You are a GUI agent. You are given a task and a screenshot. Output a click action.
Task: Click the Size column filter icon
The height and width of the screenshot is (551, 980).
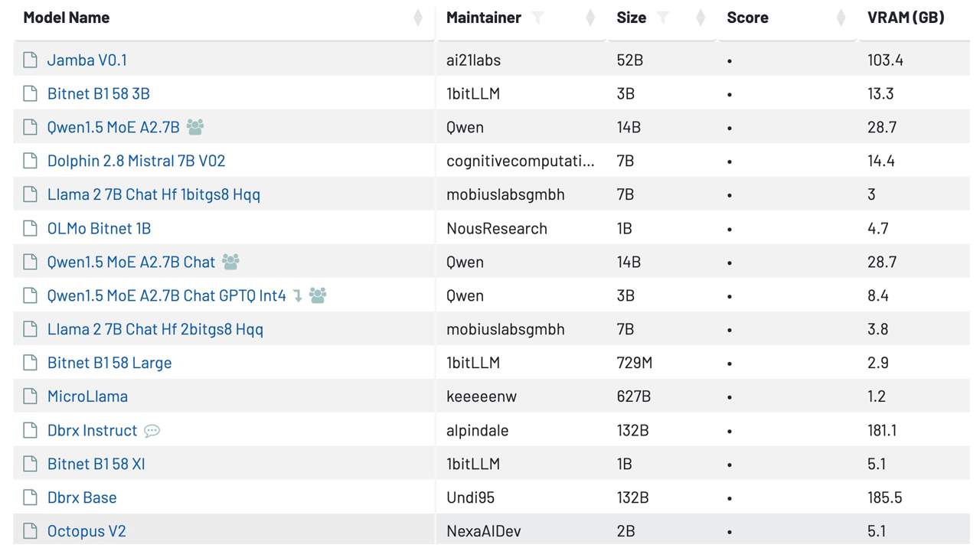[663, 18]
